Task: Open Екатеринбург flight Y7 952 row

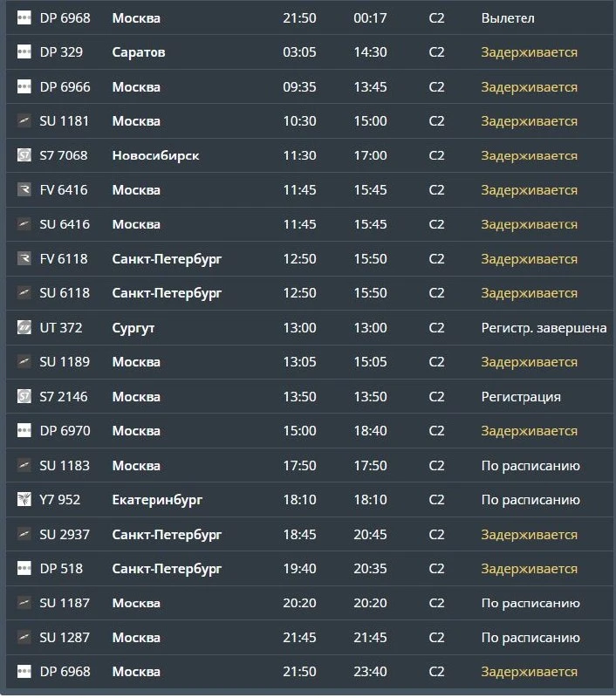Action: [x=310, y=499]
